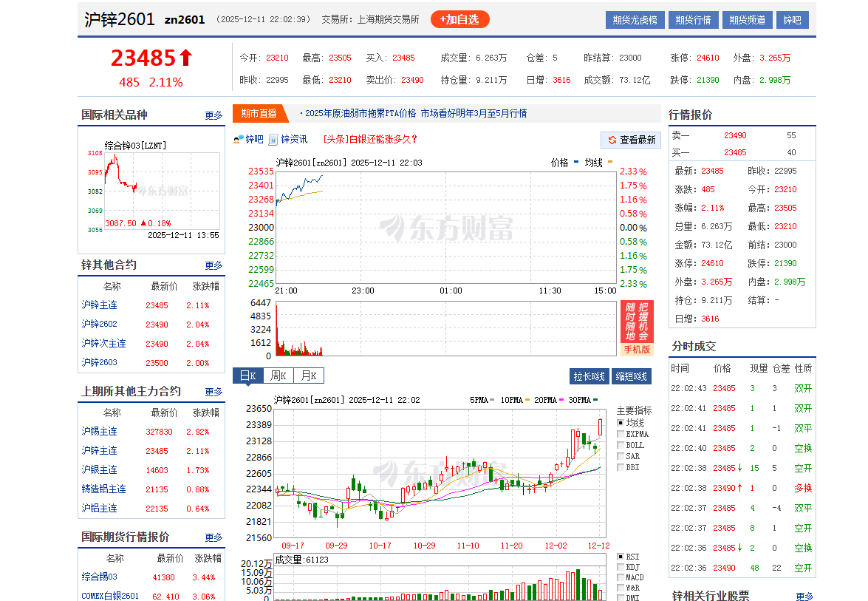Select BBI indicator option

[x=621, y=467]
